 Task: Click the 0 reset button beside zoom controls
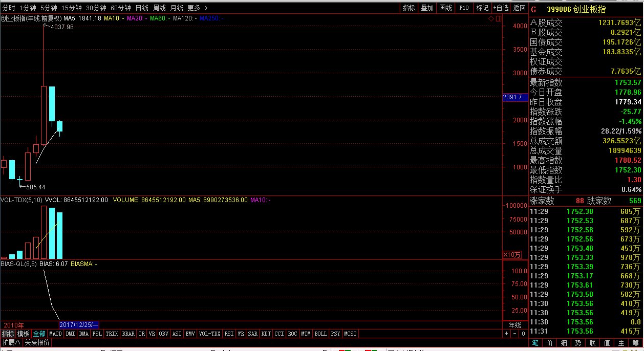[523, 334]
